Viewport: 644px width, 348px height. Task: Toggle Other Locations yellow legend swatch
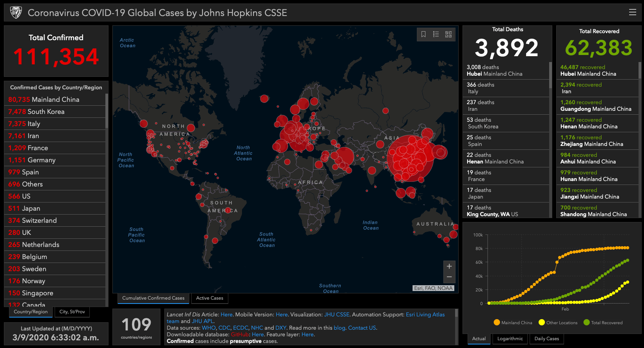click(x=542, y=322)
